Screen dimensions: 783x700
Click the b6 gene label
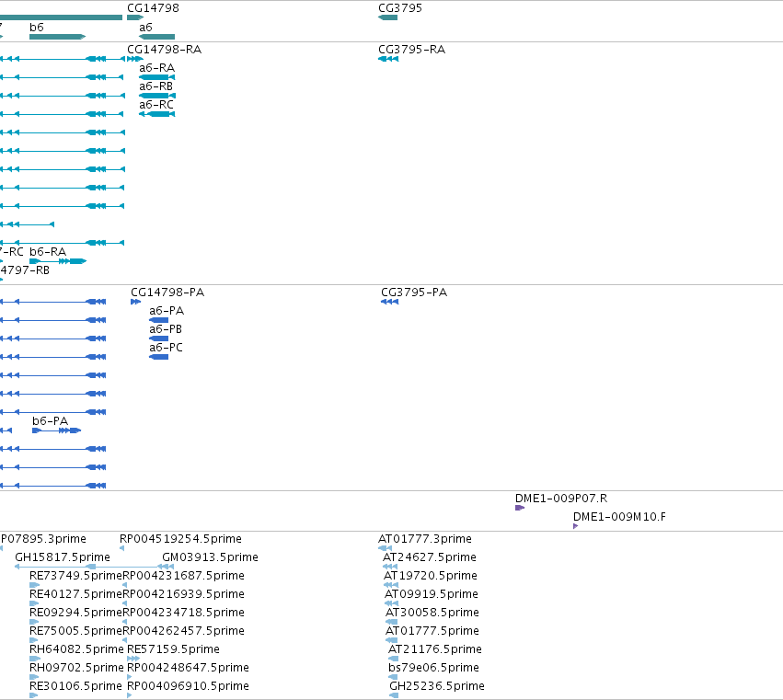tap(37, 28)
